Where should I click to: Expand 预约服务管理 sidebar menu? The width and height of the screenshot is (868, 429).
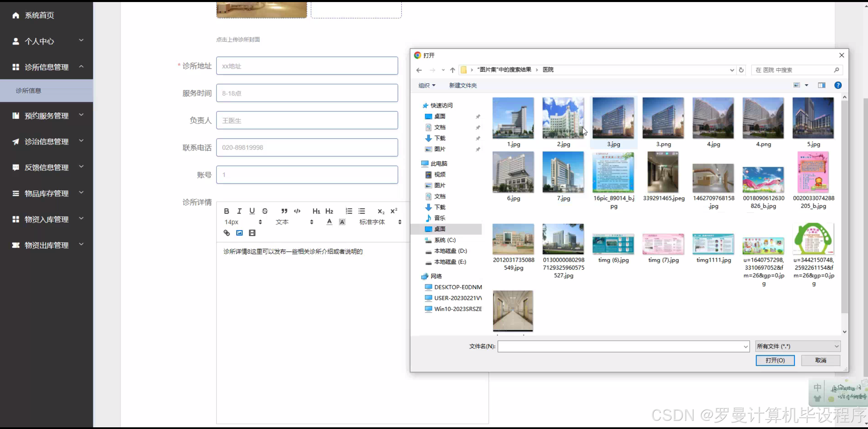47,116
